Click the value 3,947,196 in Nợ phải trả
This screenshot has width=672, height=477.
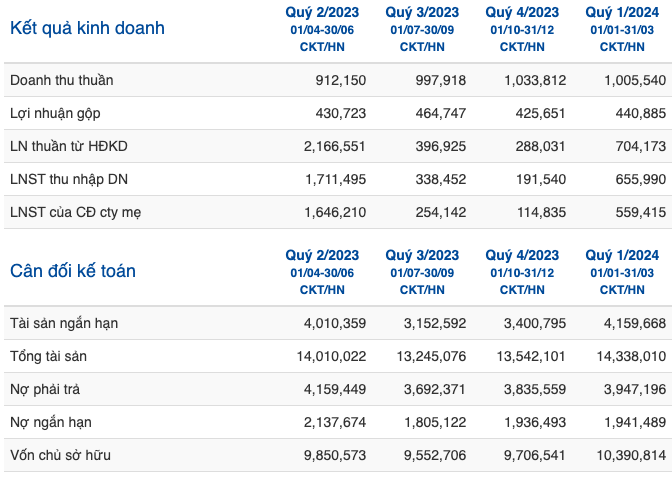coord(635,389)
